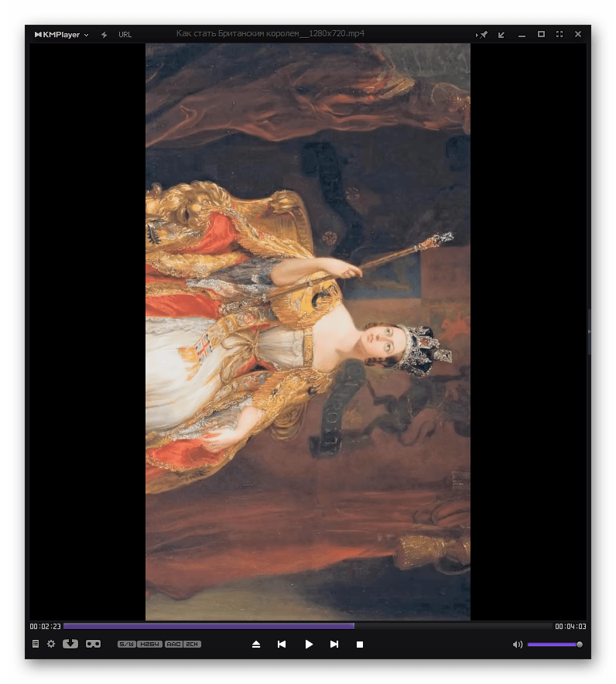Toggle the S/W decoder badge
Viewport: 616px width, 684px height.
point(127,645)
